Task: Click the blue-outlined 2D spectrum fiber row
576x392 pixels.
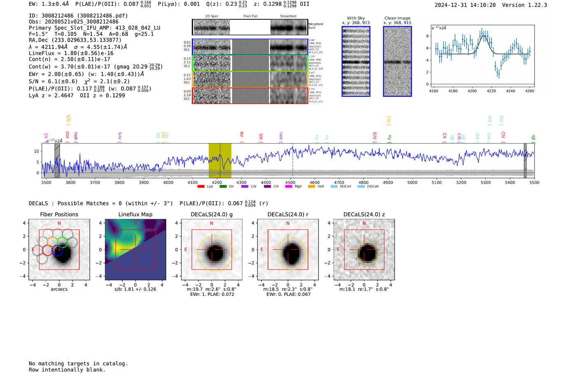Action: (250, 47)
